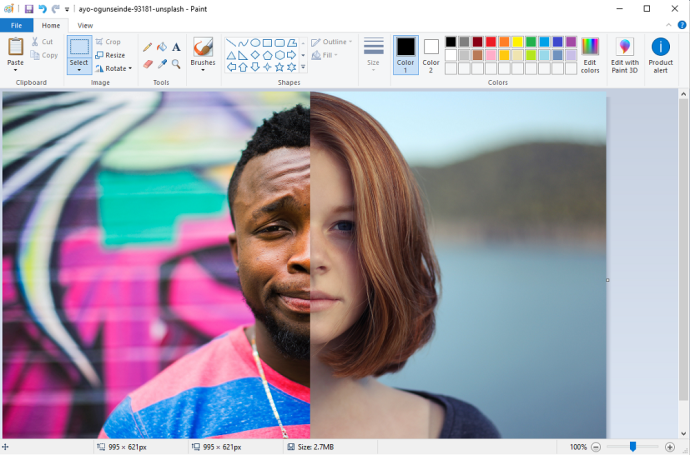Activate the Color picker eyedropper
This screenshot has width=690, height=455.
[162, 64]
